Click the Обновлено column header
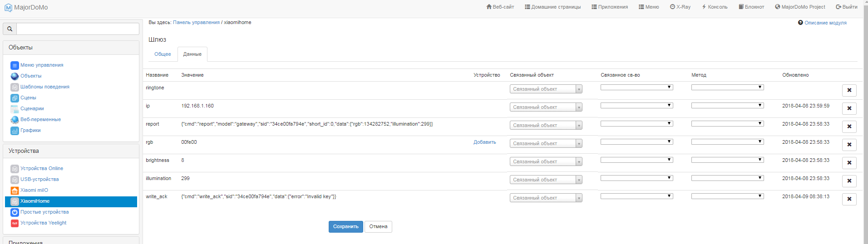The image size is (868, 244). click(795, 75)
